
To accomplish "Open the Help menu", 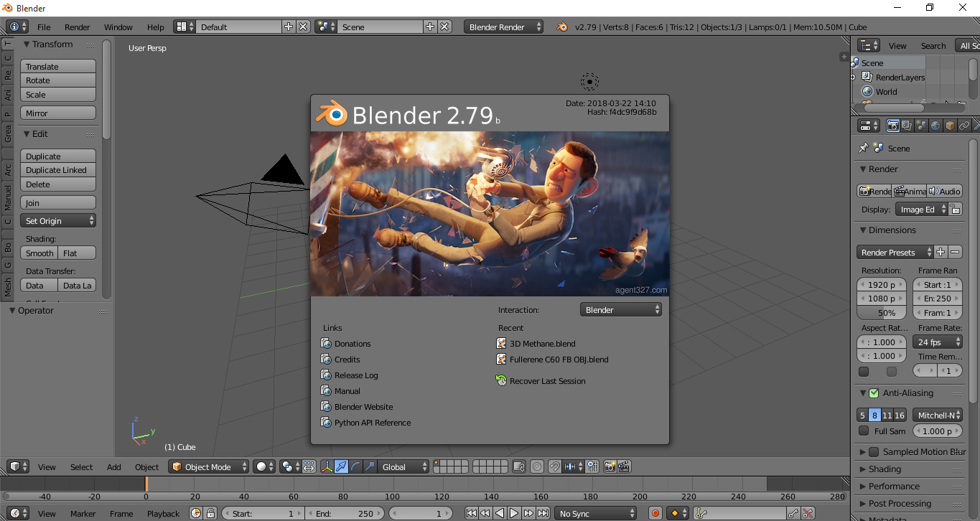I will pyautogui.click(x=156, y=27).
